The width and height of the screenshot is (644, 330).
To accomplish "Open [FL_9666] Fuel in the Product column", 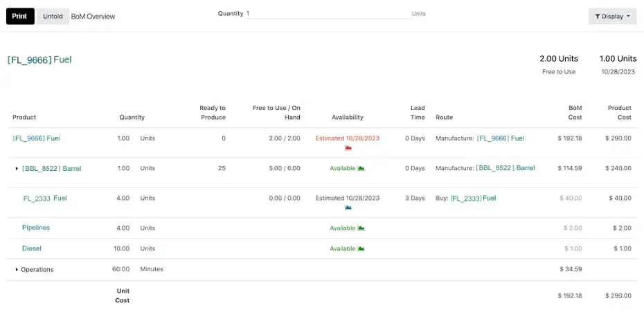I will click(x=36, y=138).
